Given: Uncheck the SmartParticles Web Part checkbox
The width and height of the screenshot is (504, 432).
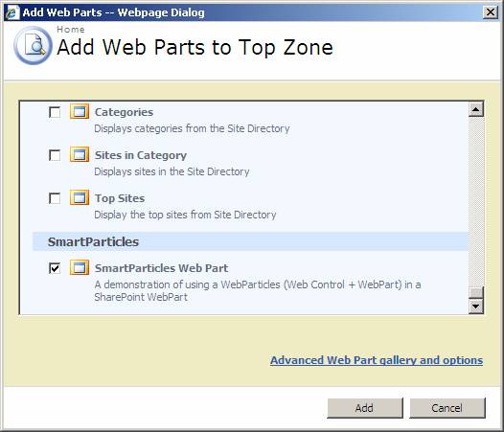Looking at the screenshot, I should point(55,268).
